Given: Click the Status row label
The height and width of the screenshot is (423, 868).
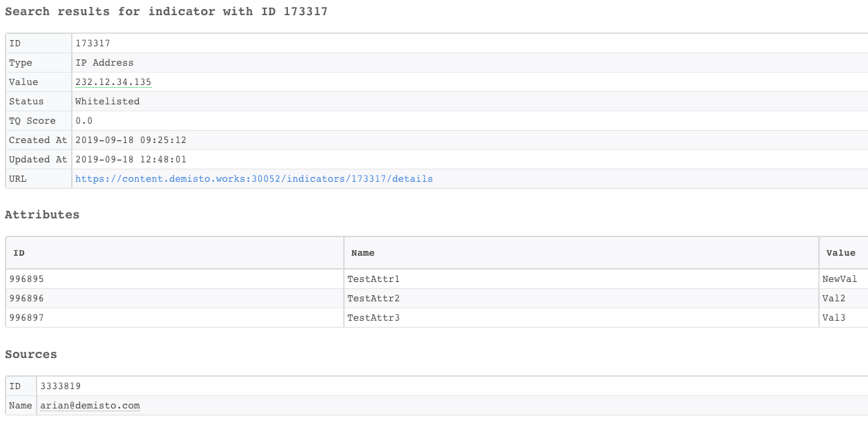Looking at the screenshot, I should point(26,101).
